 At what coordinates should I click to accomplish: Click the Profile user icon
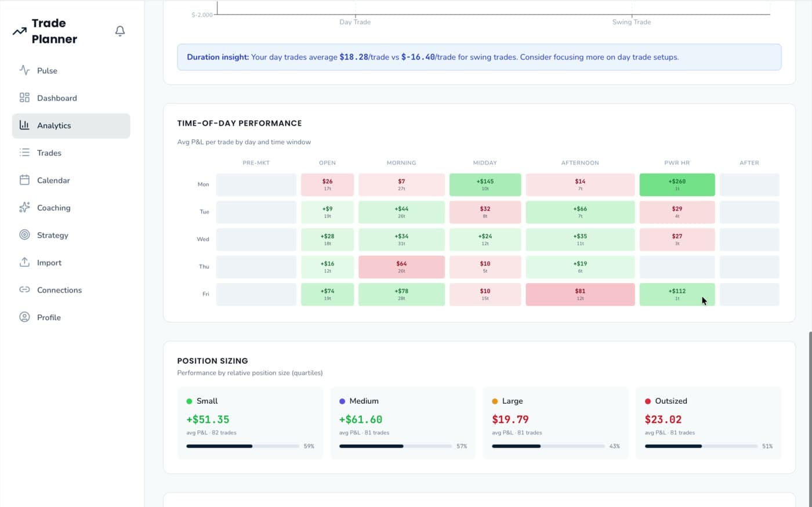(24, 317)
